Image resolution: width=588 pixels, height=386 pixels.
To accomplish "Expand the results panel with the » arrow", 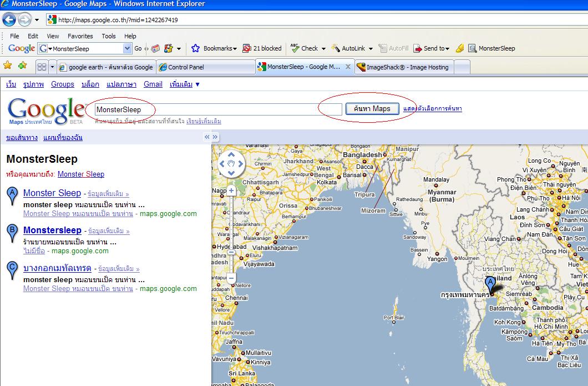I will (215, 137).
